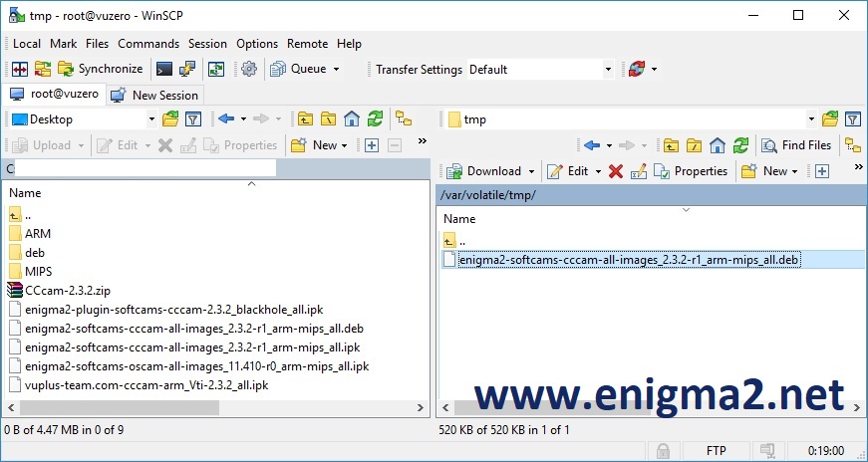Select remote cccam arm-mips_all.deb file
Image resolution: width=868 pixels, height=462 pixels.
point(629,260)
